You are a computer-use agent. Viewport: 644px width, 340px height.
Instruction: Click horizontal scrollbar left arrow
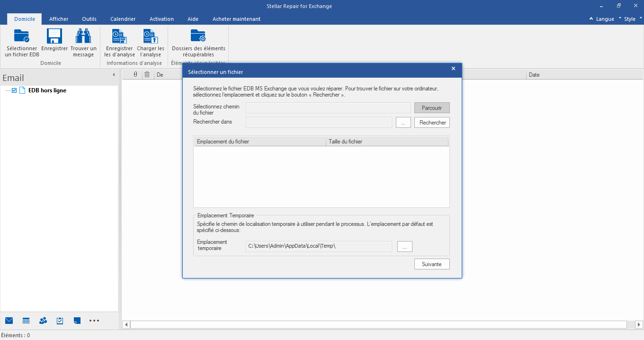(x=126, y=324)
